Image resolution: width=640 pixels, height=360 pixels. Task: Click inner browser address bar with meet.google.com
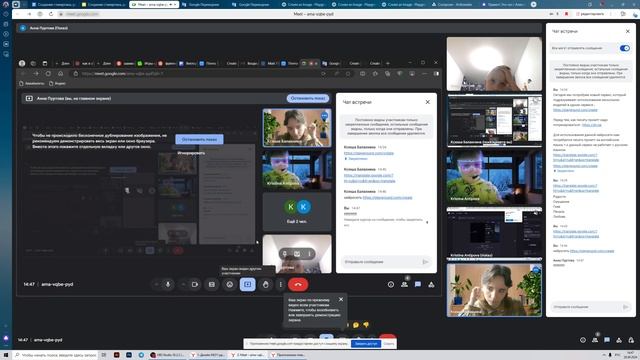(196, 74)
